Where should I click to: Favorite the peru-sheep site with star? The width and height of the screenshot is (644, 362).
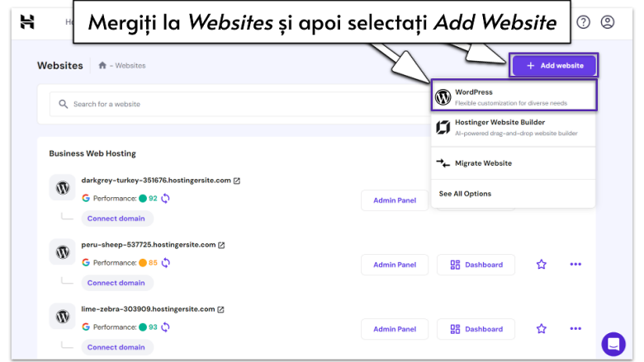542,265
